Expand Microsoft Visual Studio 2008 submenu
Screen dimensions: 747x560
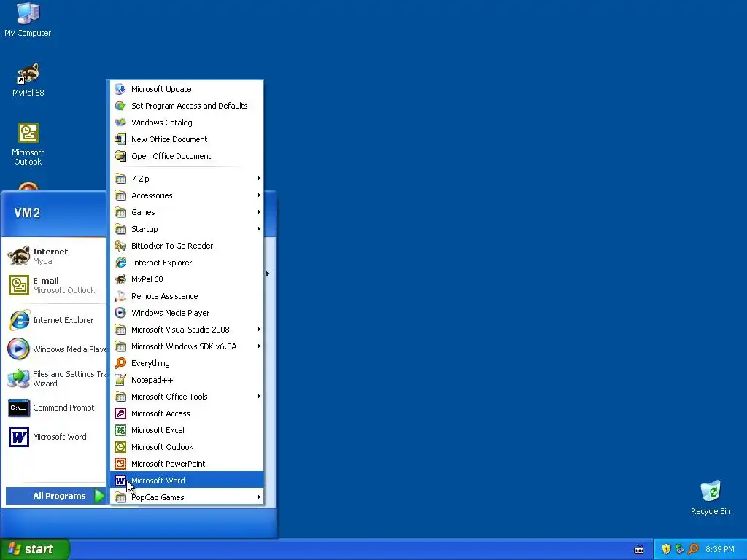[x=187, y=330]
